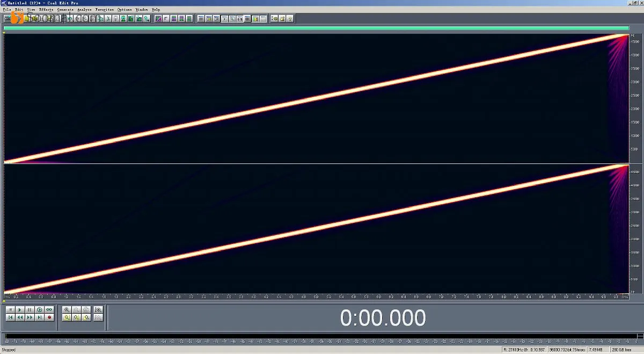Click the question mark help icon in toolbar
The height and width of the screenshot is (354, 644).
point(290,18)
